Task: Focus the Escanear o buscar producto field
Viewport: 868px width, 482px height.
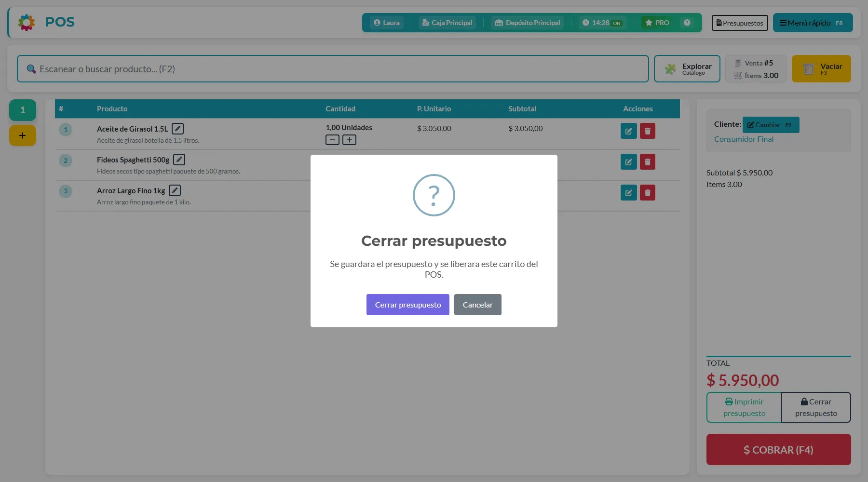Action: coord(333,69)
